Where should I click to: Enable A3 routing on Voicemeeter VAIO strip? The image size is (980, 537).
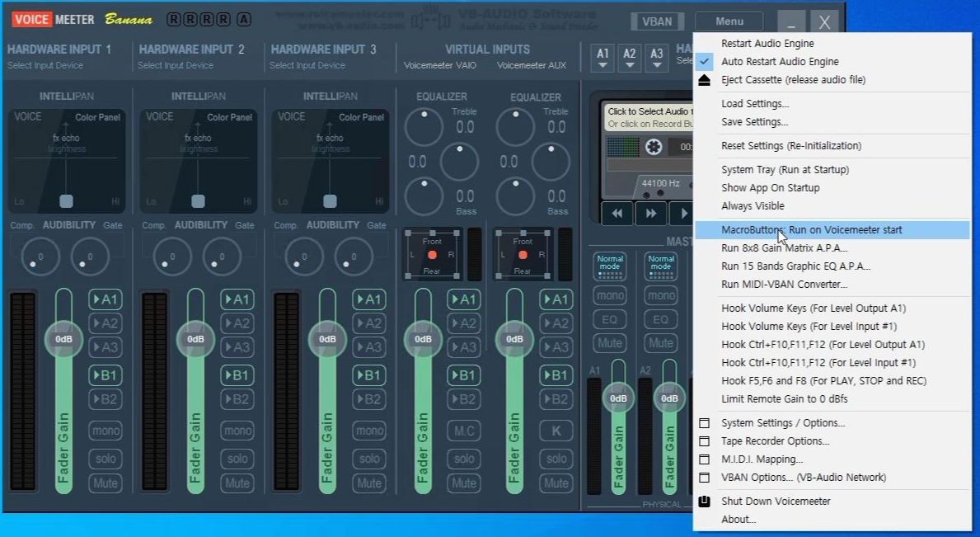tap(464, 347)
